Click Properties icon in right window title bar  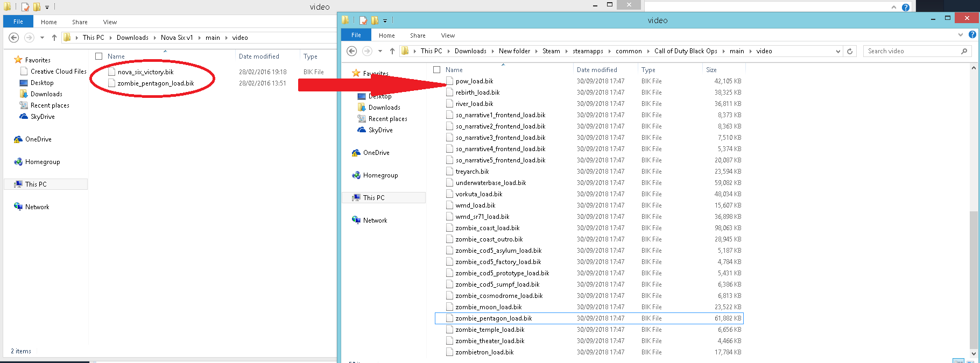[363, 20]
